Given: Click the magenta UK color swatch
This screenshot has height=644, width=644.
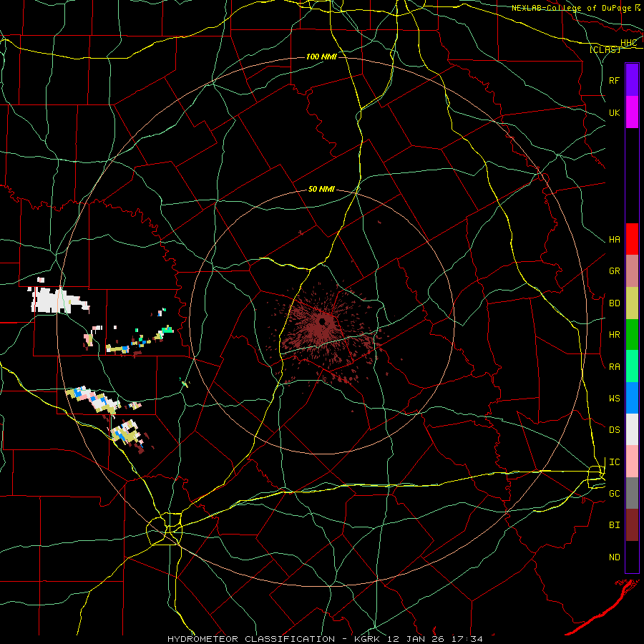Looking at the screenshot, I should [632, 112].
